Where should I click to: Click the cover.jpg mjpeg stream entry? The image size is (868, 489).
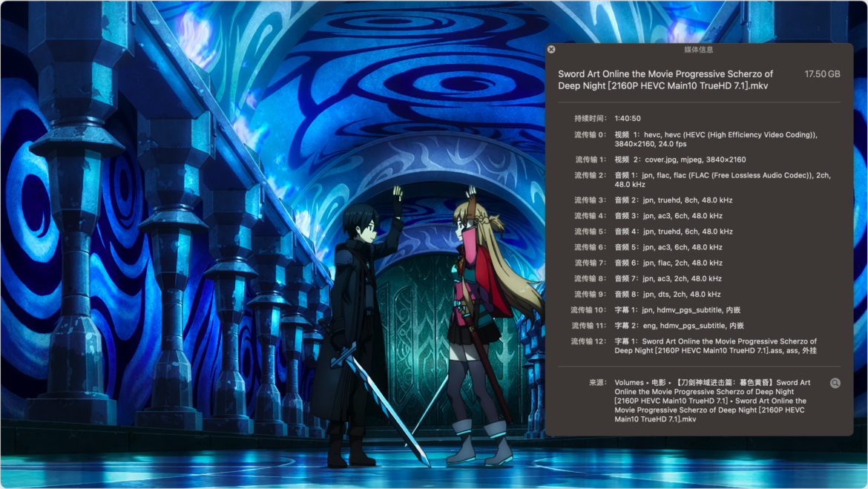(x=680, y=160)
